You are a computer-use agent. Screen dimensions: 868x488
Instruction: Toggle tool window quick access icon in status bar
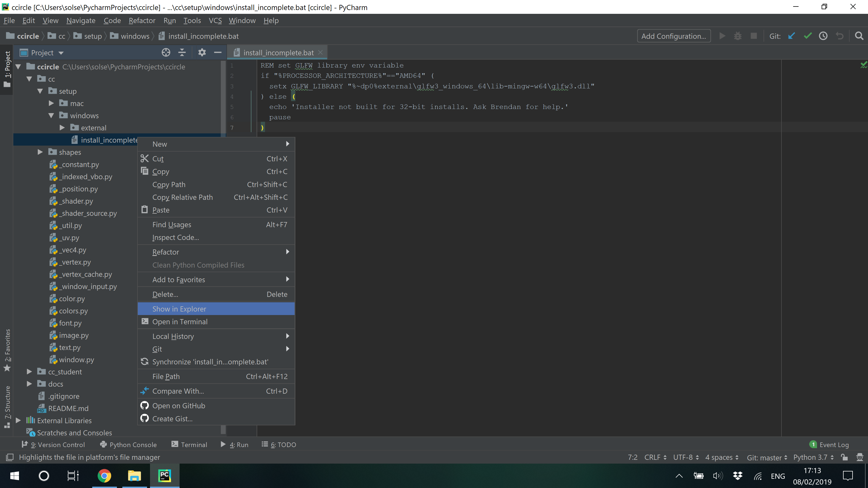click(10, 457)
